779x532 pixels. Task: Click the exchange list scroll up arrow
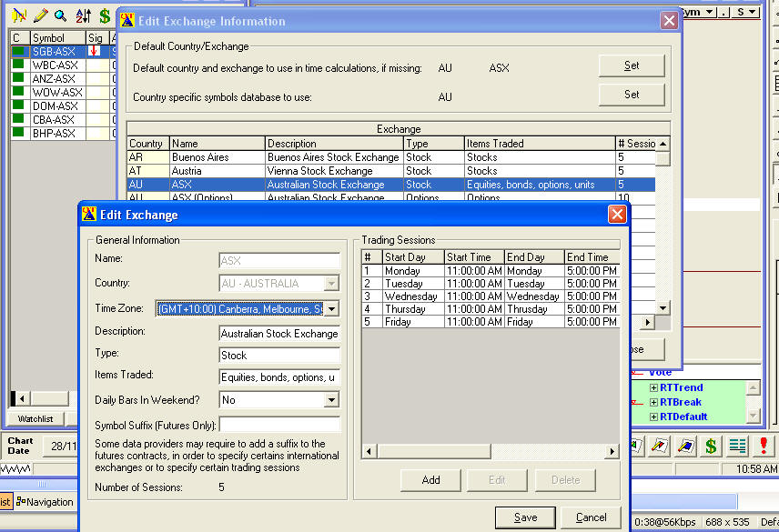(663, 144)
